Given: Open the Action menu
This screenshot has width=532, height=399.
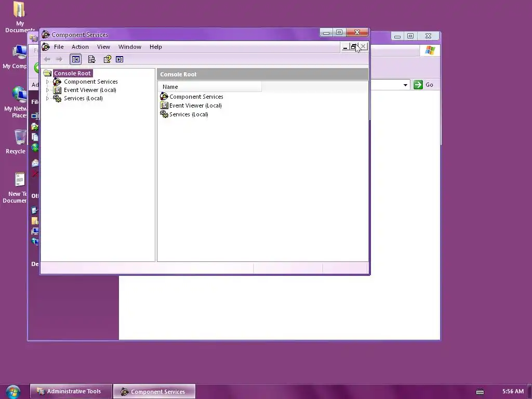Looking at the screenshot, I should [x=80, y=47].
